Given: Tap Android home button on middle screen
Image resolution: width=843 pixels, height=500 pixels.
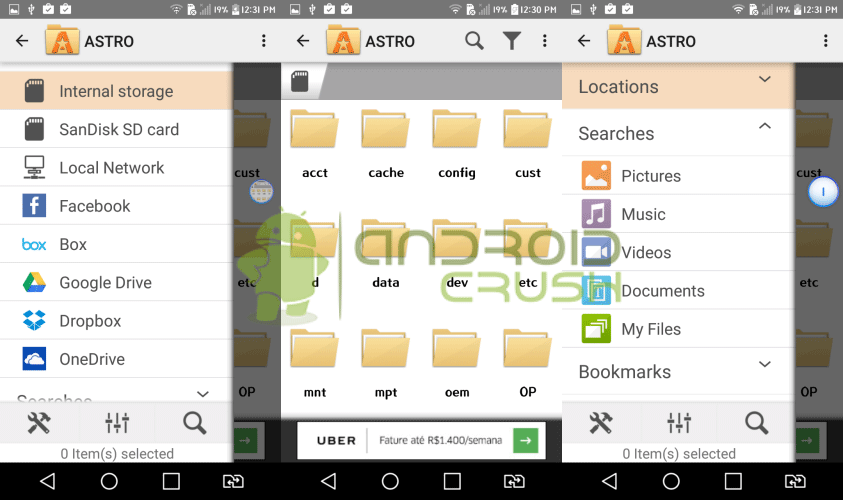Looking at the screenshot, I should 390,481.
